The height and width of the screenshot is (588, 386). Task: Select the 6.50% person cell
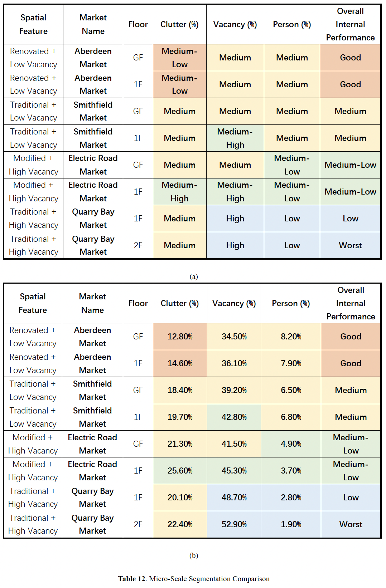click(291, 390)
